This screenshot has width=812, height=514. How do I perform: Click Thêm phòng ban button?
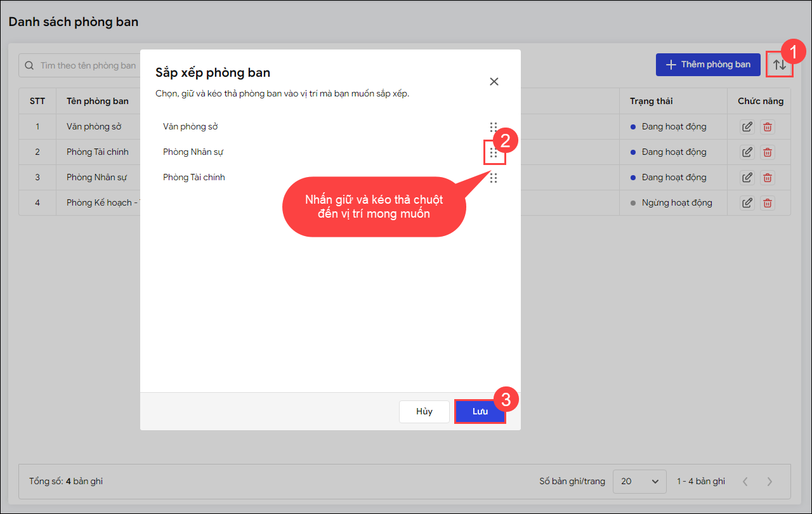point(707,65)
